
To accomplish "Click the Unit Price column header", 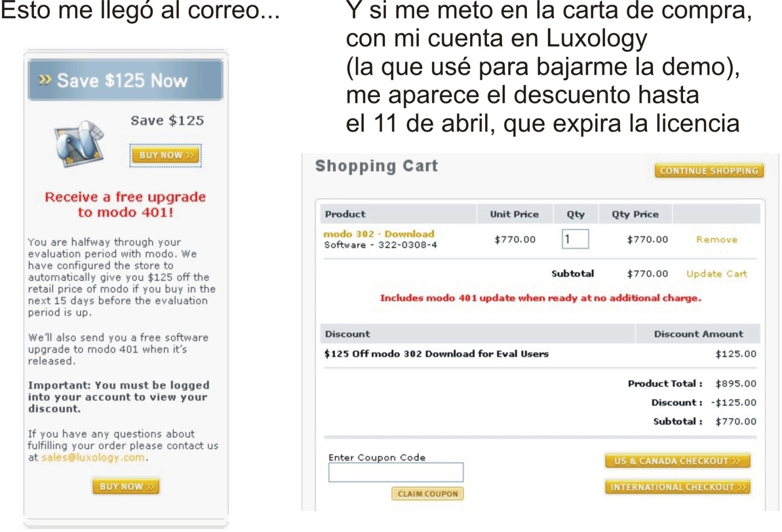I will tap(514, 214).
